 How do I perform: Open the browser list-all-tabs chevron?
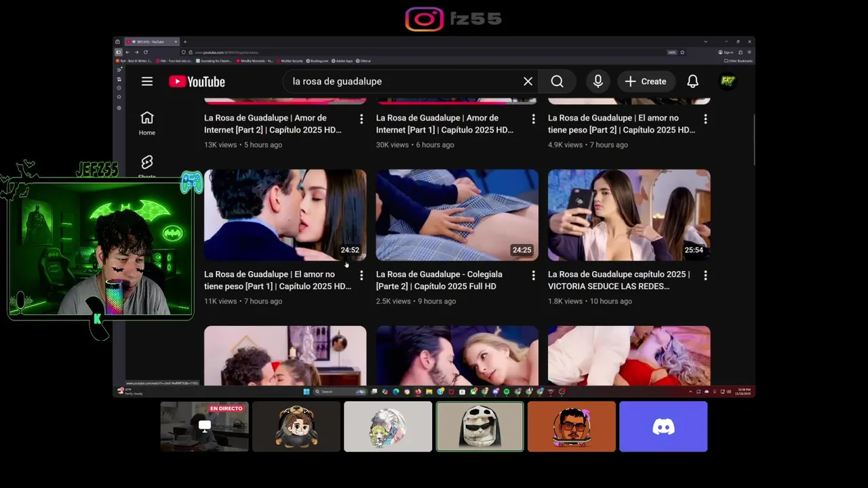[x=705, y=41]
